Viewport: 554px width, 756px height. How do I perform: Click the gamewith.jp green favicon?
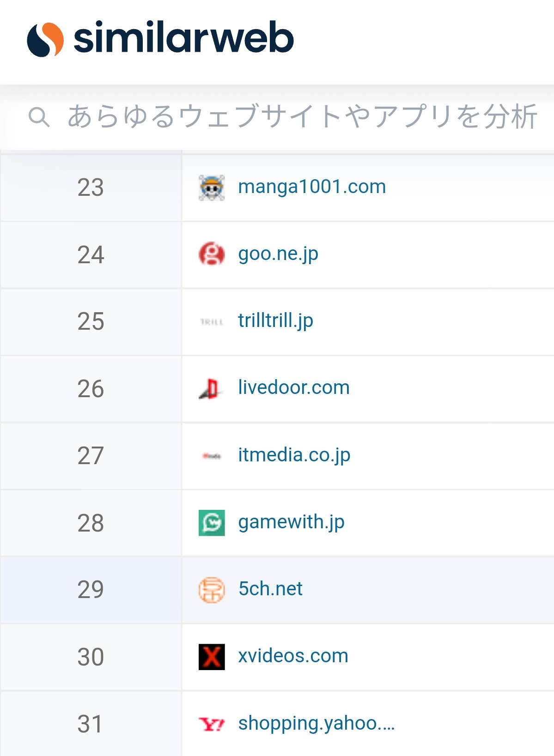coord(212,523)
